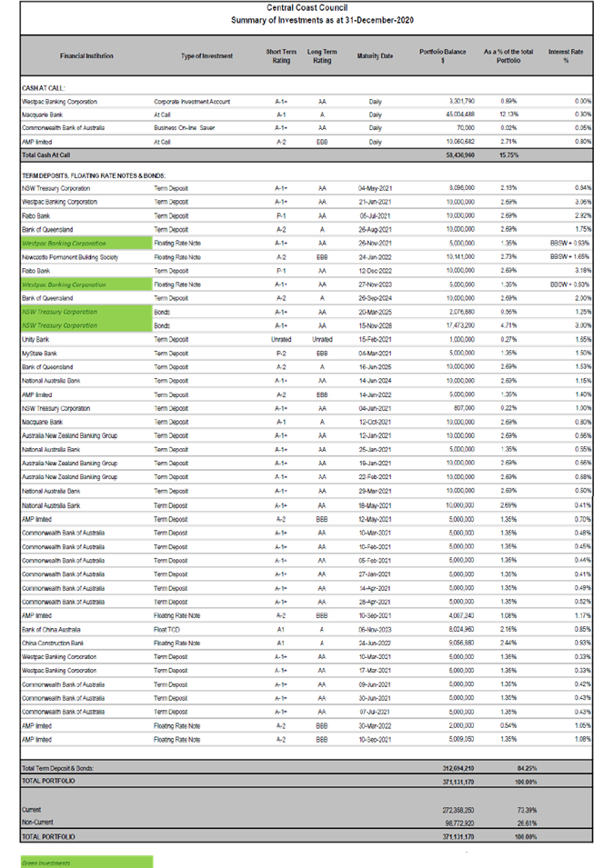Select the 30-Mar-2022 maturity date
Screen dimensions: 614x868
375,725
